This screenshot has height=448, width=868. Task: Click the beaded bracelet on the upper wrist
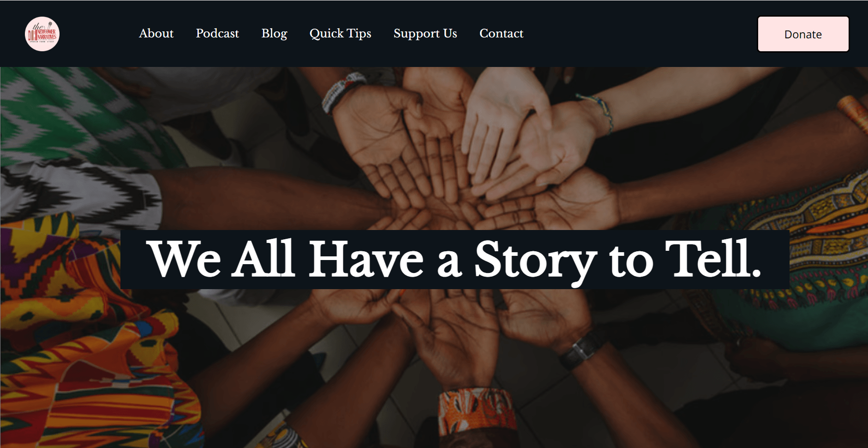click(x=341, y=91)
